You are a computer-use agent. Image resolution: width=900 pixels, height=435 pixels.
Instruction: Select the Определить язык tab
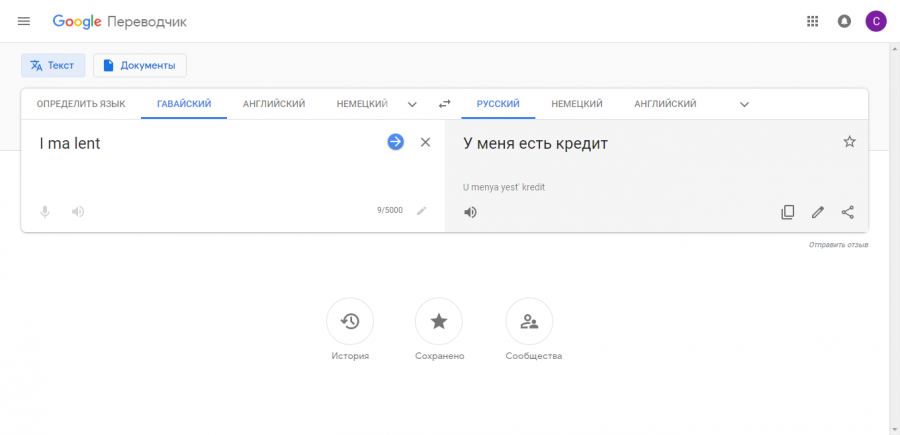pos(81,104)
